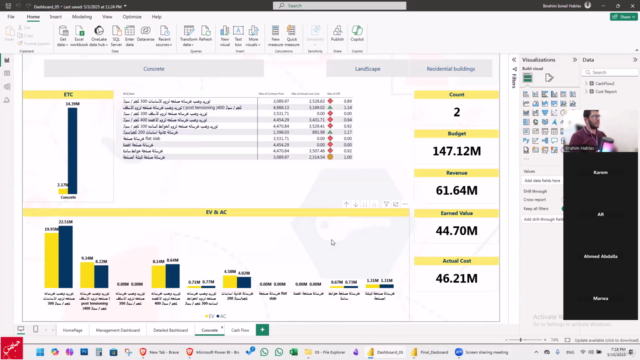Expand the Cost Report table
The height and width of the screenshot is (360, 640).
587,91
